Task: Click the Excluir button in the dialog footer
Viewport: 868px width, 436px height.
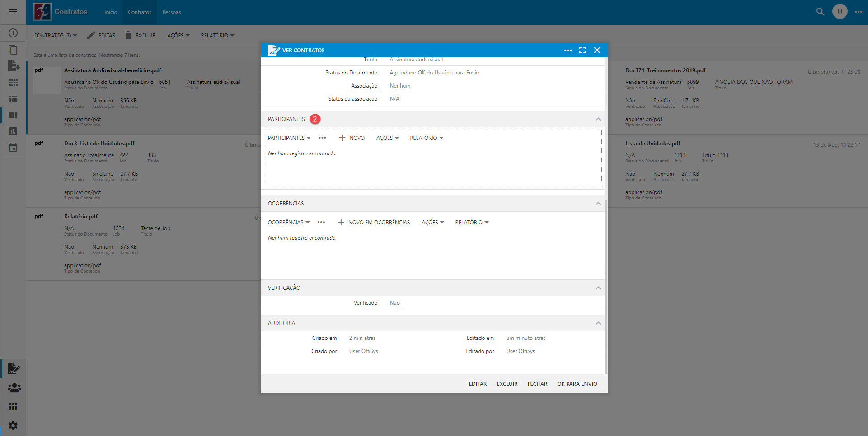Action: [x=507, y=384]
